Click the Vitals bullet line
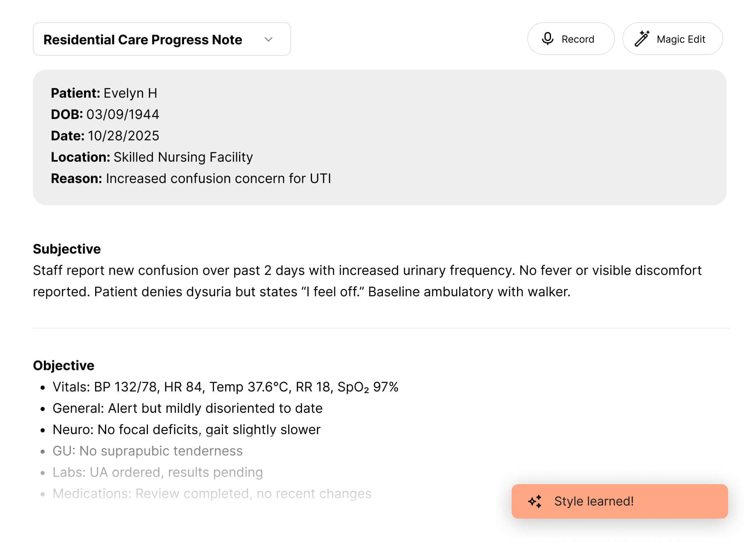The image size is (756, 549). pyautogui.click(x=225, y=387)
